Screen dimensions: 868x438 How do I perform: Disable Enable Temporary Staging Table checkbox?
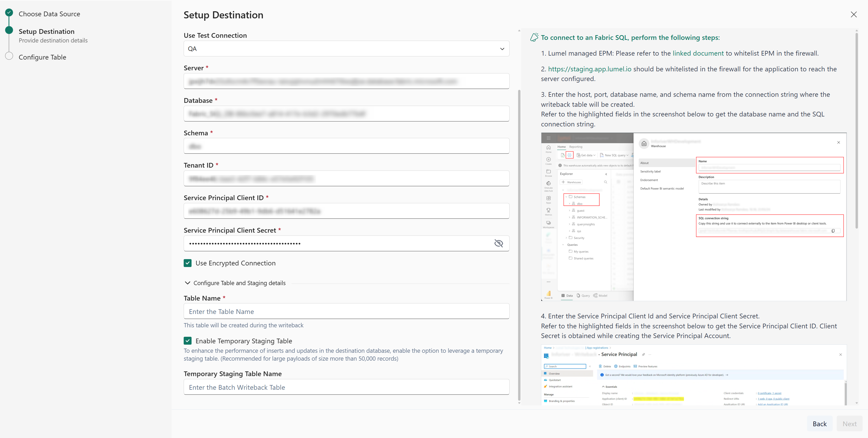tap(188, 341)
